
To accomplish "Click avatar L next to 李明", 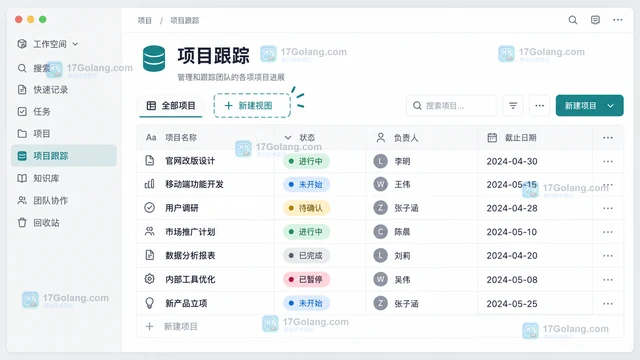I will tap(380, 161).
